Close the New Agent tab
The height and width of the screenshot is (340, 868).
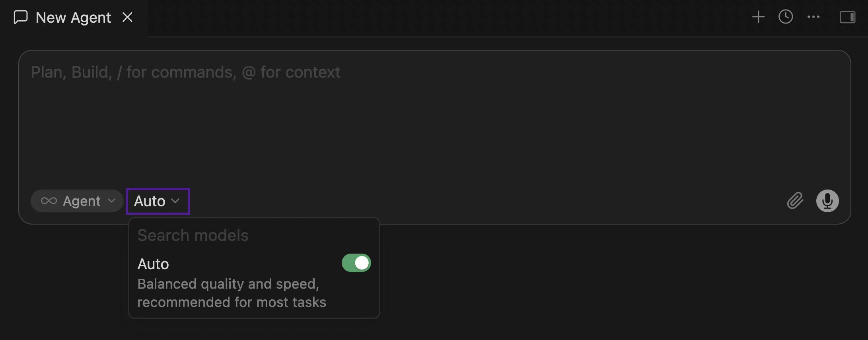tap(127, 17)
